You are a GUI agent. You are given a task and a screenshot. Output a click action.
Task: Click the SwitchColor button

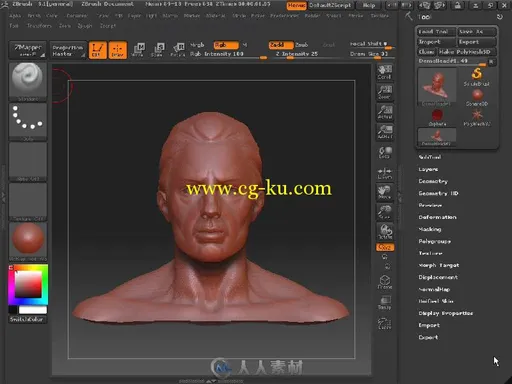26,319
